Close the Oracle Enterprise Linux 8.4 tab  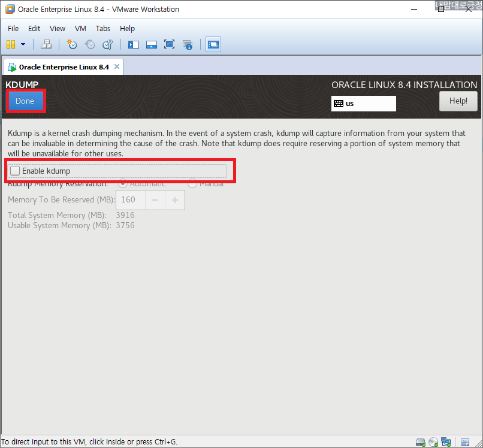point(117,66)
